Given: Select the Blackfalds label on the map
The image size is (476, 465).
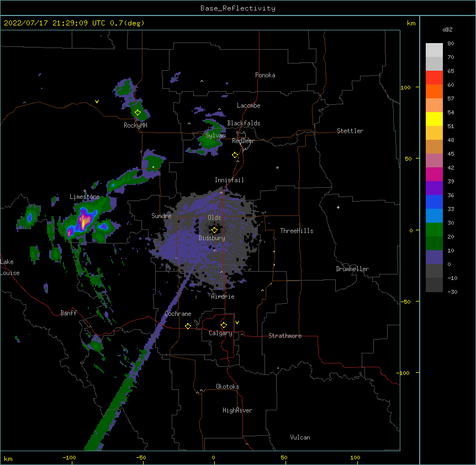Looking at the screenshot, I should (244, 123).
